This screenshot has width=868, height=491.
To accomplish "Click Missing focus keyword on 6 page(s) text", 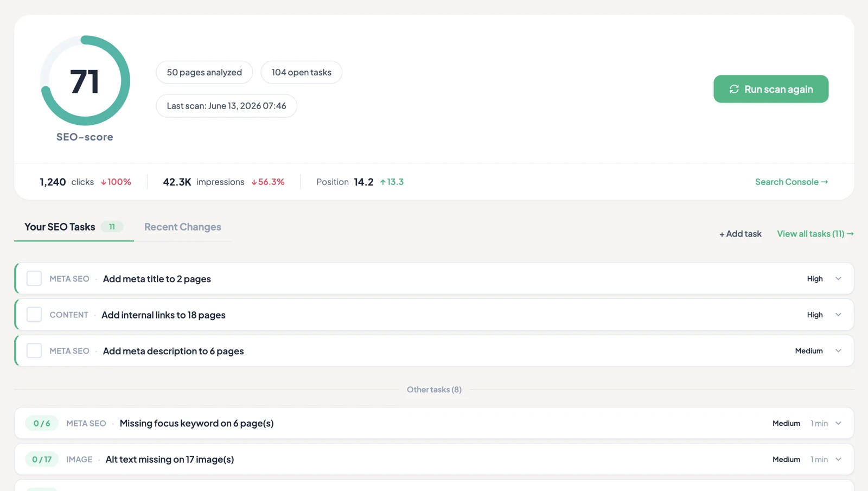I will [196, 423].
